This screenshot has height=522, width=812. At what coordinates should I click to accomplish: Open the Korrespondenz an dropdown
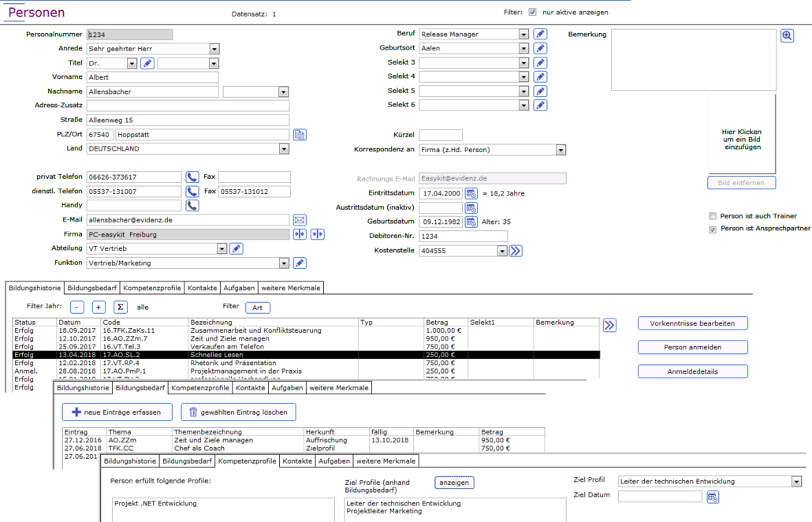tap(561, 150)
